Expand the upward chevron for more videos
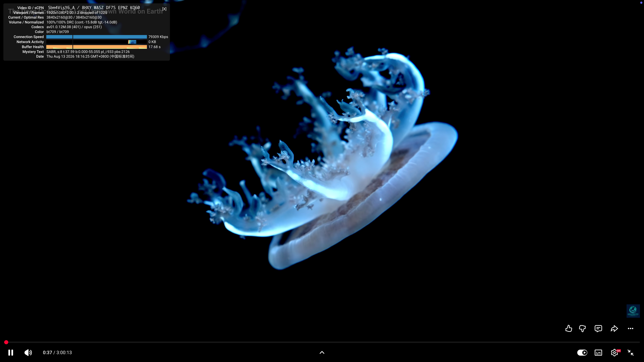Screen dimensions: 644x362 coord(322,352)
